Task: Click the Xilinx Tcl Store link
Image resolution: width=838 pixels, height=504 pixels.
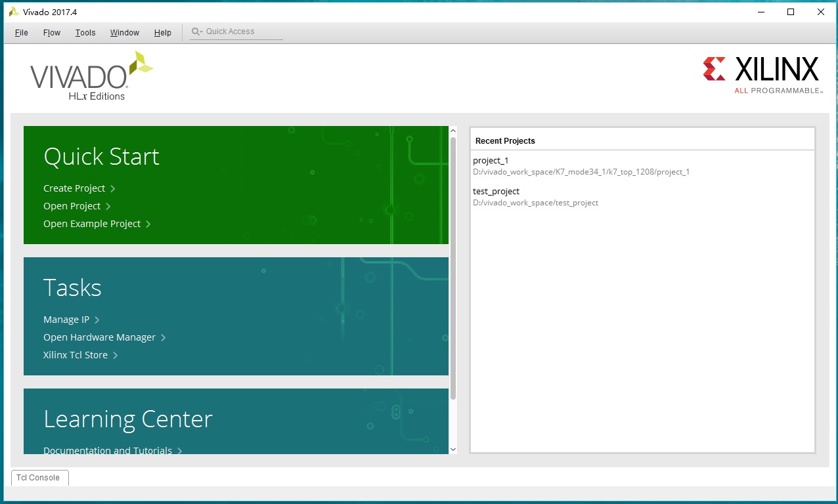Action: 76,355
